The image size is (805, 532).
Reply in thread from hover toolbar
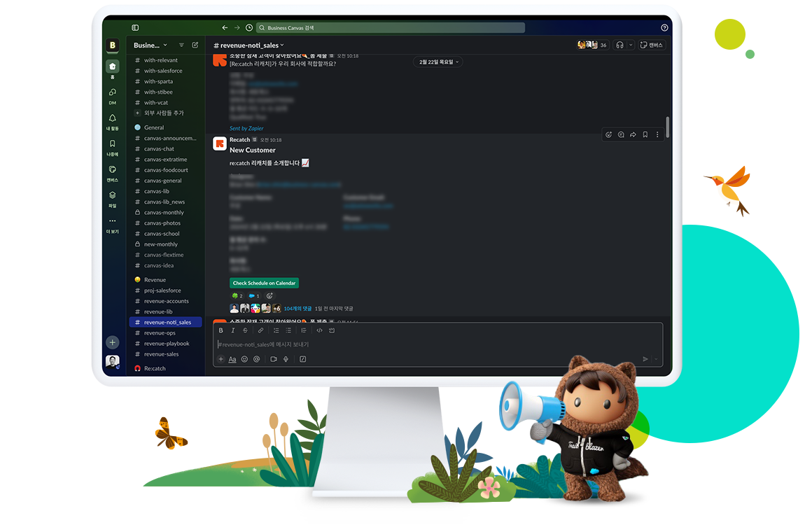tap(621, 134)
